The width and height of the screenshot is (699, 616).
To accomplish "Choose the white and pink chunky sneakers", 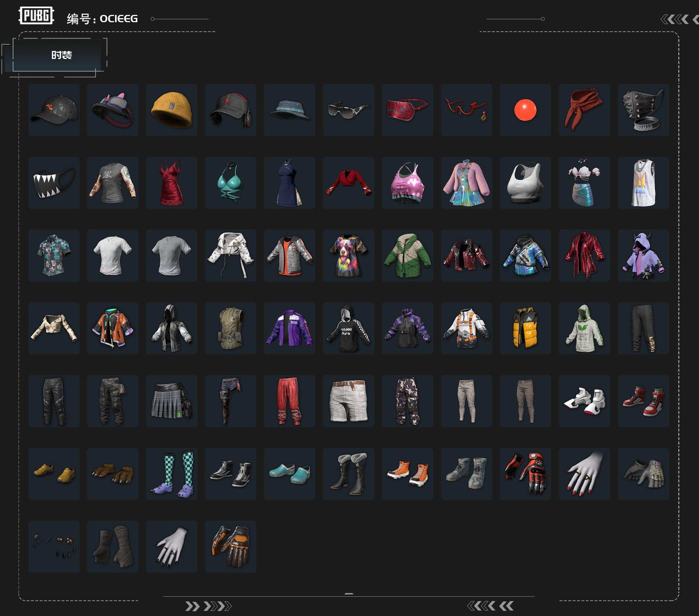I will point(584,401).
